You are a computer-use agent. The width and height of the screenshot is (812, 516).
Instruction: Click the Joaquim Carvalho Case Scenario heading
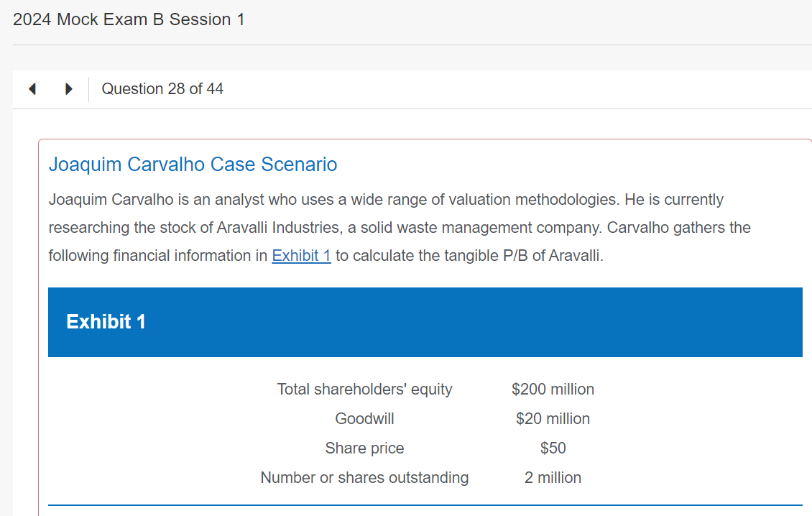(x=193, y=165)
